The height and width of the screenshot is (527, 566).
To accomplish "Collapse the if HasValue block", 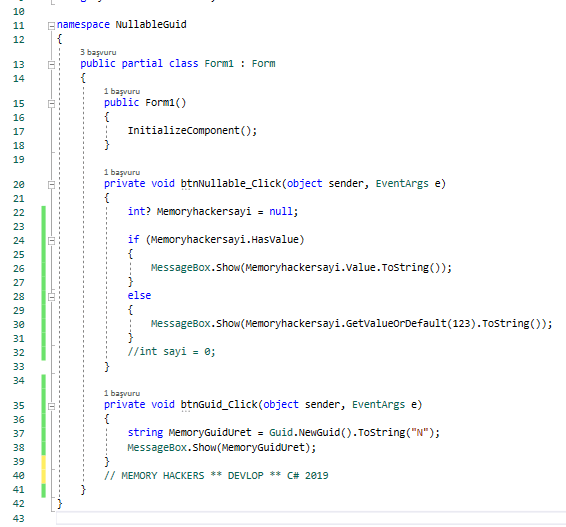I will point(52,240).
